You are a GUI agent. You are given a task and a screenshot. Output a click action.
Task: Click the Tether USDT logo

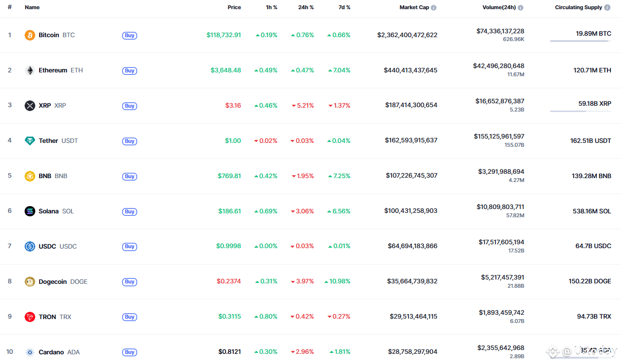tap(29, 140)
